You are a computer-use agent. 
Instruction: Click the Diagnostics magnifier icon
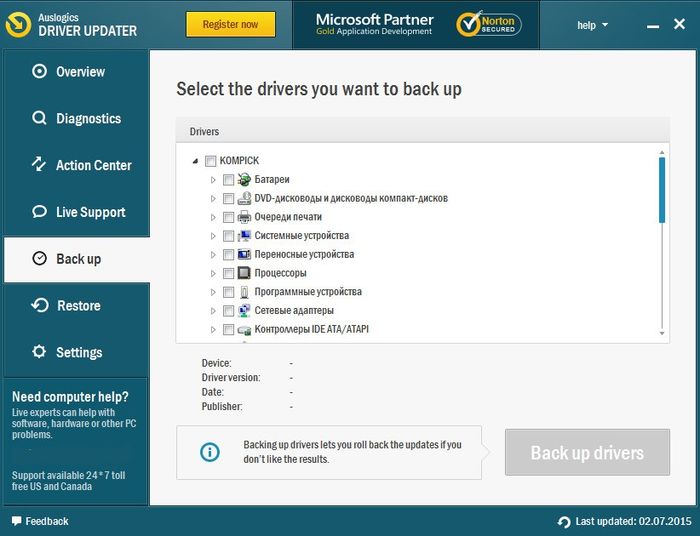pos(39,118)
